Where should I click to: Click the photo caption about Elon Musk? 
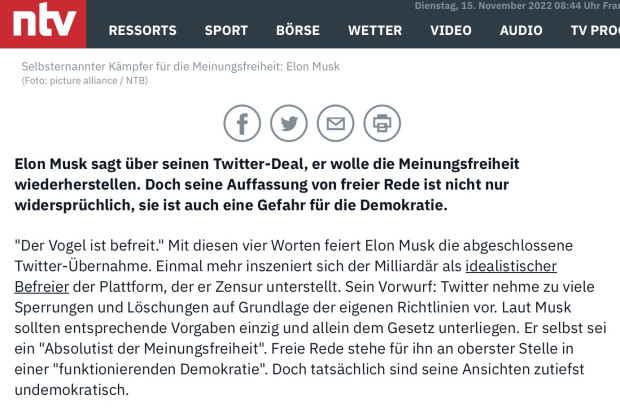(x=181, y=66)
